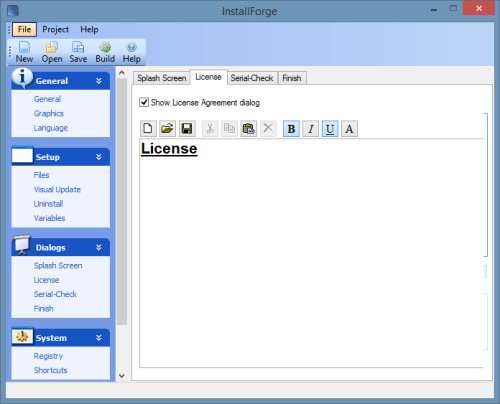This screenshot has width=500, height=404.
Task: Open Visual Update link
Action: (57, 189)
